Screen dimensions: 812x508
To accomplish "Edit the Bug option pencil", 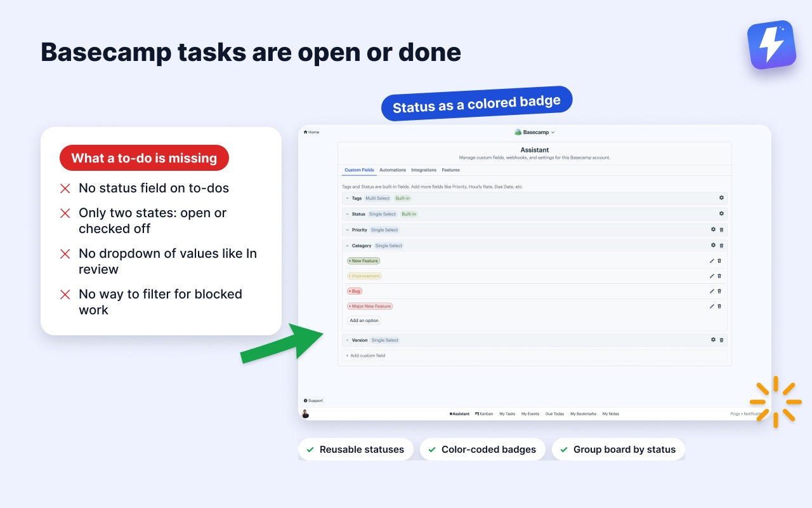I will click(x=712, y=291).
